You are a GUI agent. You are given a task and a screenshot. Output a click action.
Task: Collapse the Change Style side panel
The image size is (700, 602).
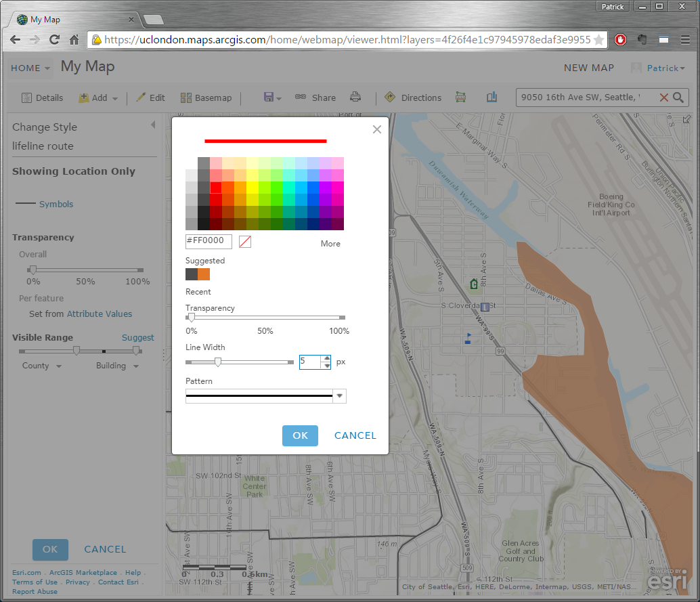pyautogui.click(x=152, y=125)
